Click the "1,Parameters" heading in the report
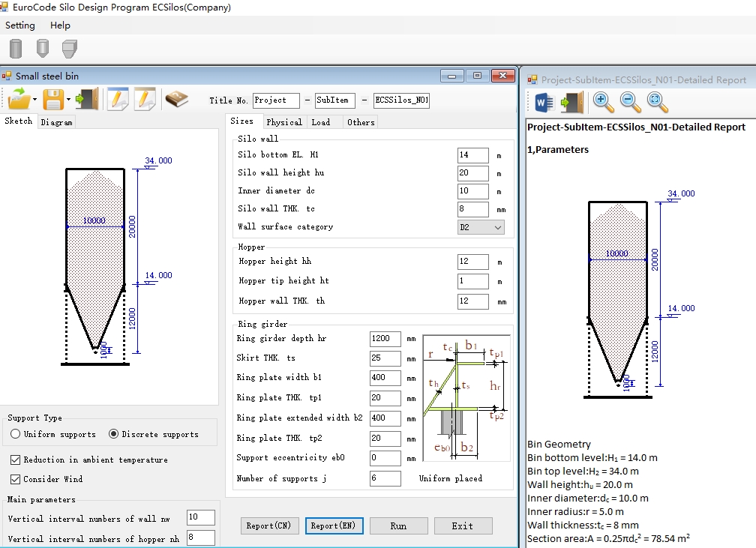Image resolution: width=756 pixels, height=548 pixels. [558, 150]
